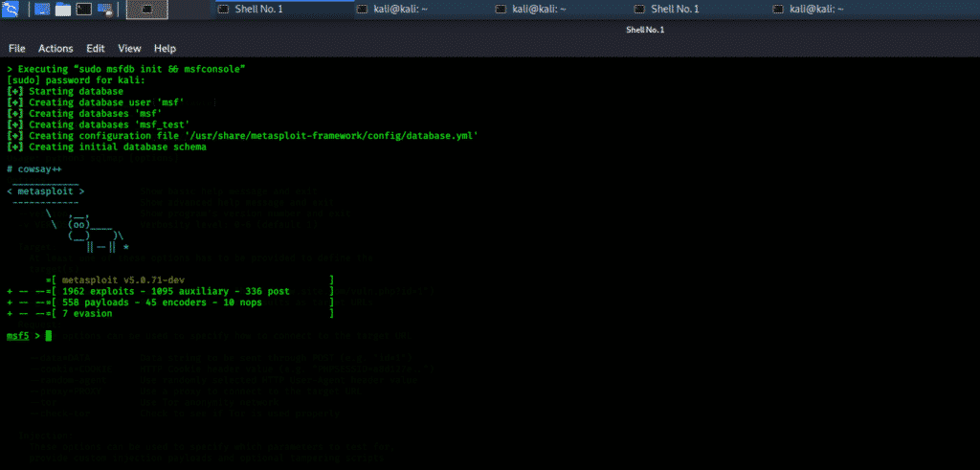Open the panel launcher right of the terminal icon

coord(105,9)
